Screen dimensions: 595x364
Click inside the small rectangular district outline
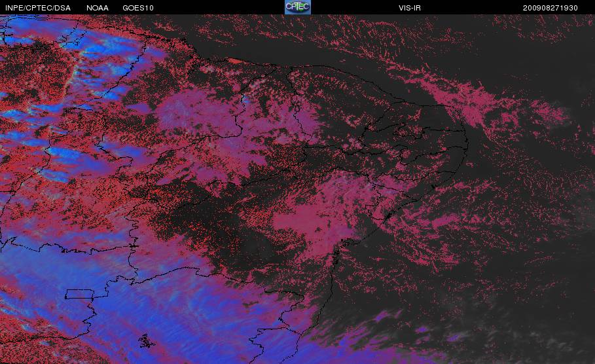pyautogui.click(x=79, y=294)
